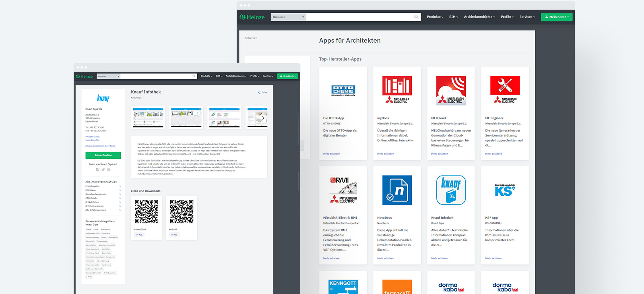Click Mehr erfahren on the ME Engineer card

pyautogui.click(x=493, y=154)
